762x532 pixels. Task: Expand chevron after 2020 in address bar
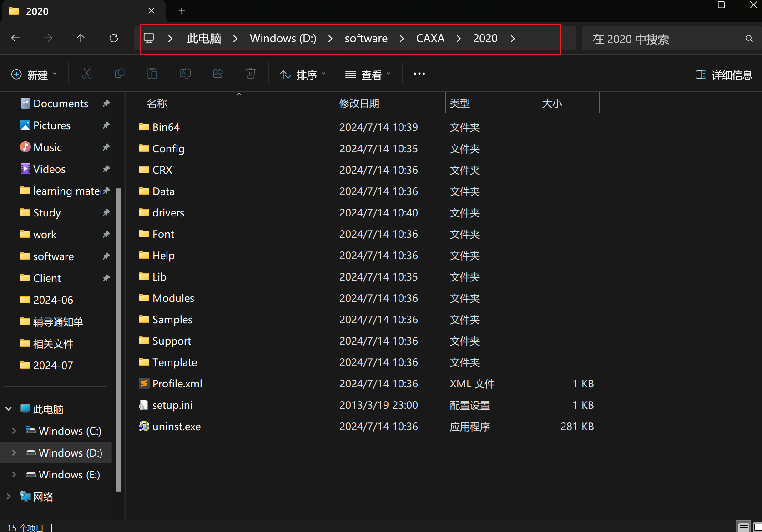pyautogui.click(x=513, y=39)
